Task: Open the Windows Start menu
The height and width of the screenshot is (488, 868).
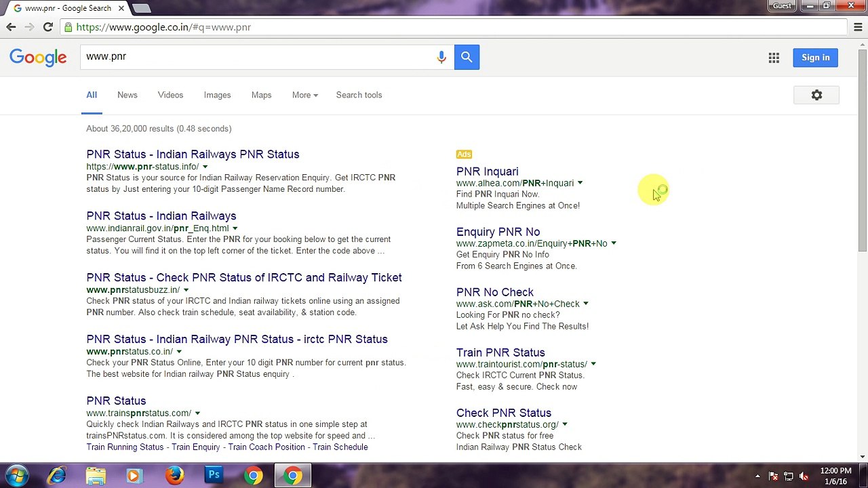Action: [x=17, y=476]
